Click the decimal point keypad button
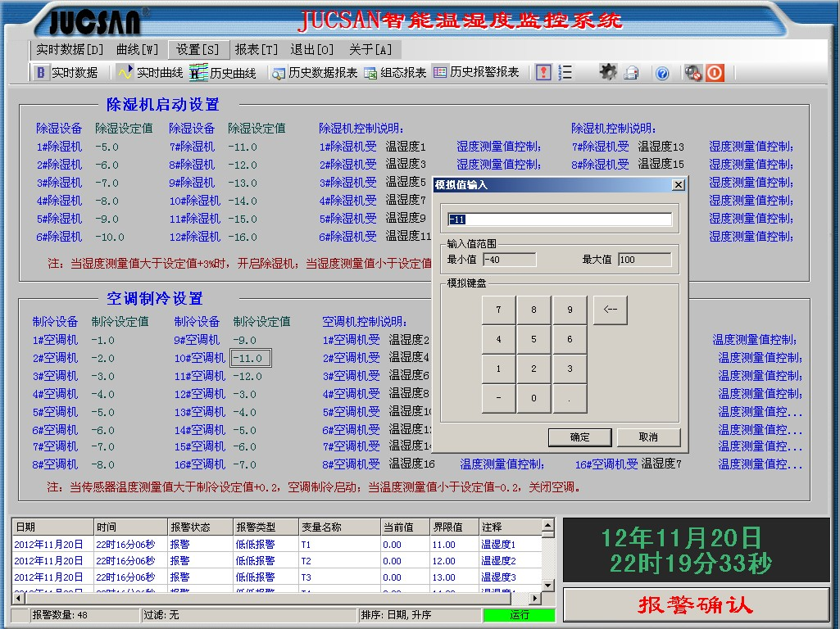Screen dimensions: 840x629 click(570, 398)
